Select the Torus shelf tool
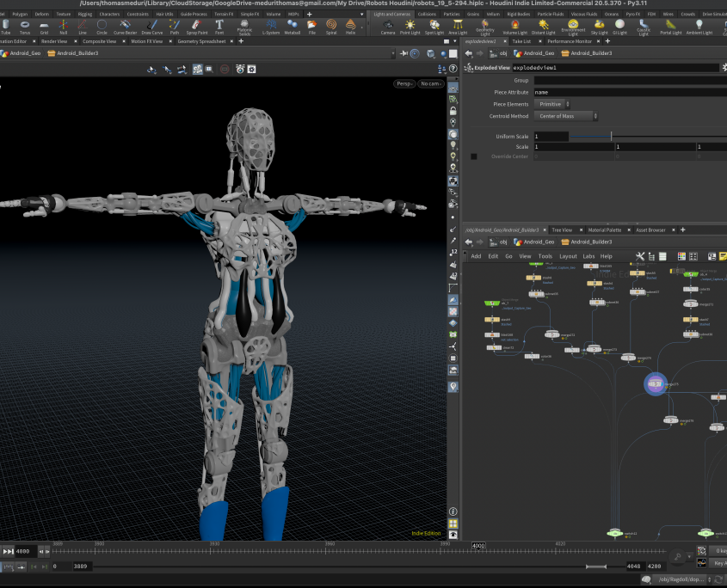This screenshot has width=727, height=588. [24, 27]
